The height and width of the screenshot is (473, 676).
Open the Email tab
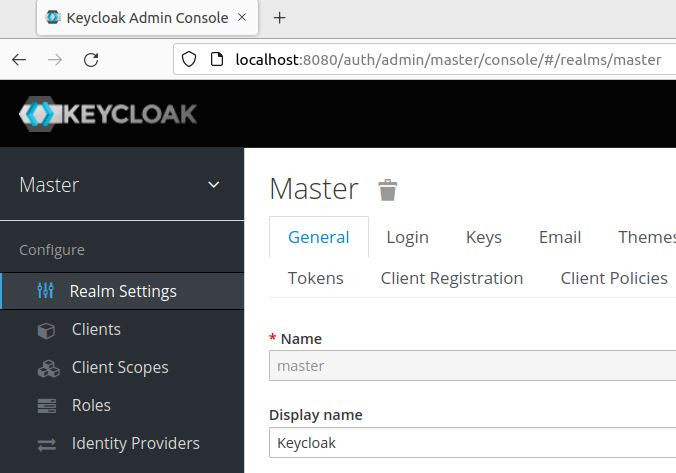[x=560, y=237]
